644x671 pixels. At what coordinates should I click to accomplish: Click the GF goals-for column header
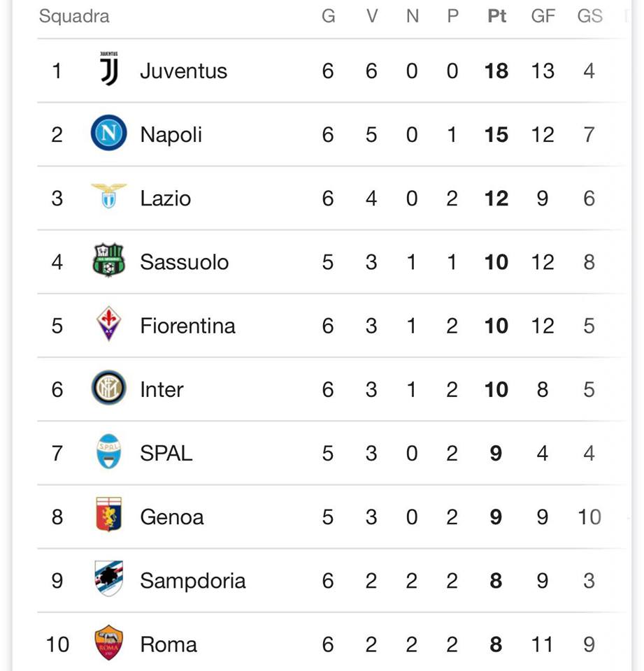tap(543, 16)
